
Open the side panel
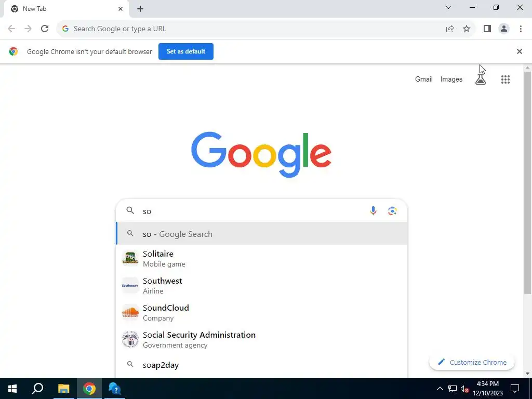tap(487, 29)
